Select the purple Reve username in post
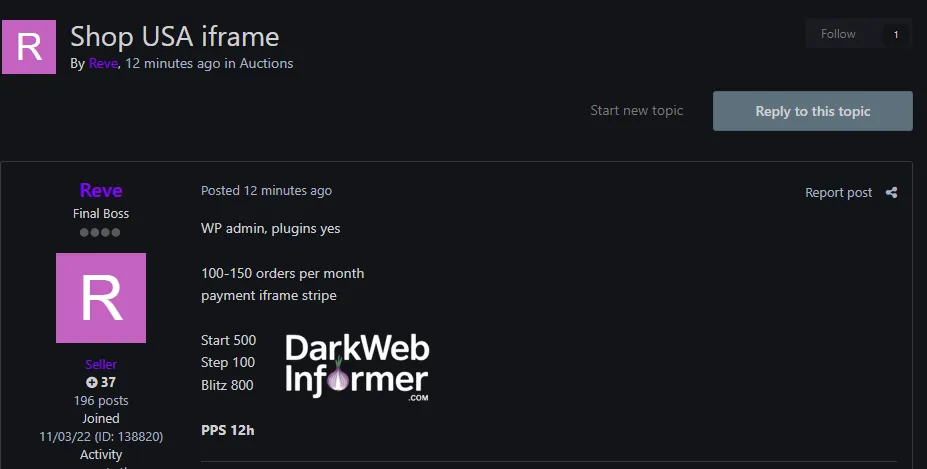The width and height of the screenshot is (927, 469). 100,190
